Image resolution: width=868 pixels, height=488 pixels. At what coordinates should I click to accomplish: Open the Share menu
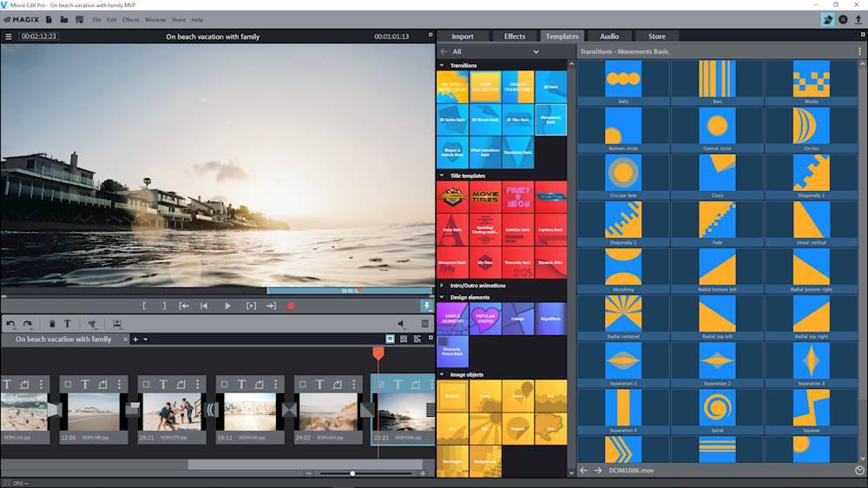point(178,19)
